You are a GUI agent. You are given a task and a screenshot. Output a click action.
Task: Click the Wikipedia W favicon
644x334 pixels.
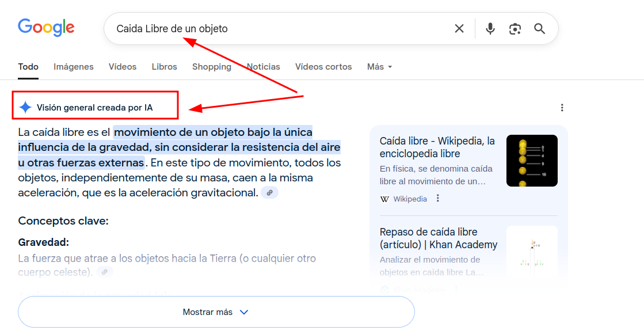click(x=384, y=199)
